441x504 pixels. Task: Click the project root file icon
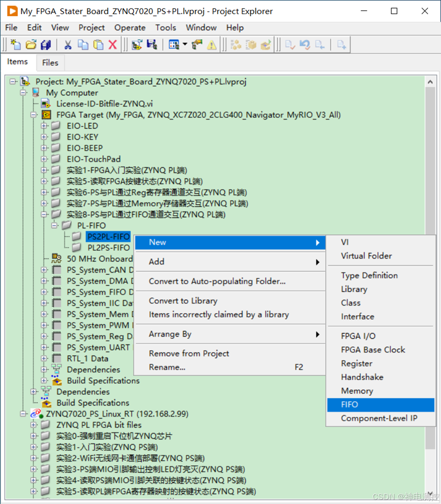tap(25, 81)
